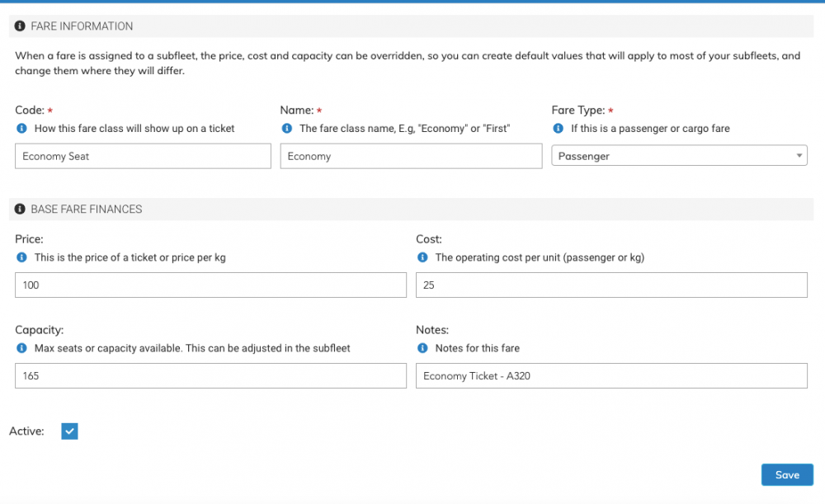Uncheck the Active checkbox

pos(69,431)
